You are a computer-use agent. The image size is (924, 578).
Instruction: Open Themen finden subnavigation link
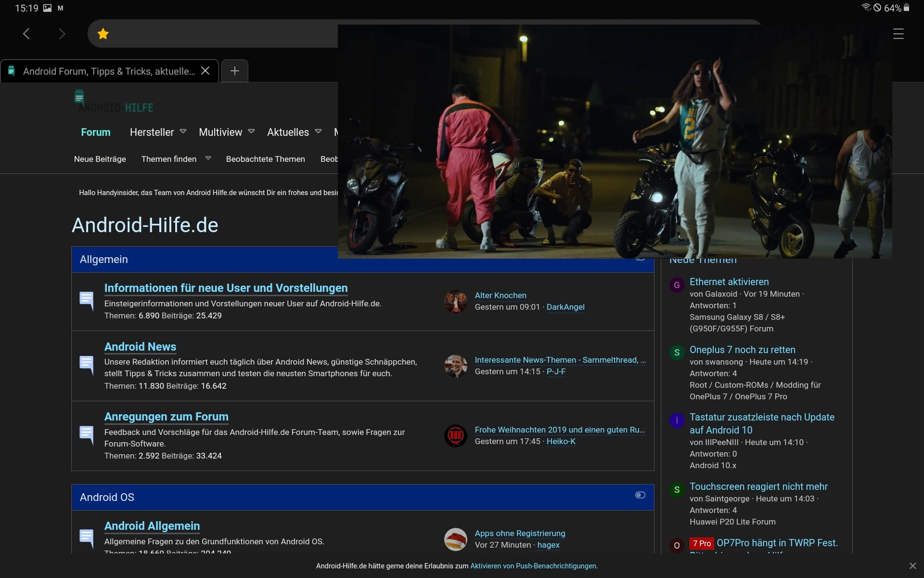click(x=169, y=159)
